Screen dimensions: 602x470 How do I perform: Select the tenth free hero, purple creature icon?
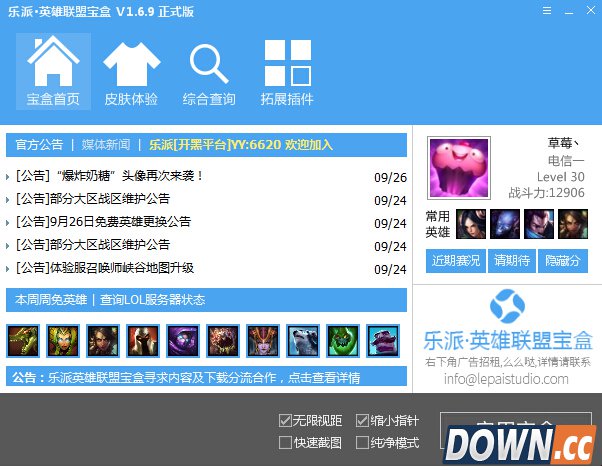point(383,341)
